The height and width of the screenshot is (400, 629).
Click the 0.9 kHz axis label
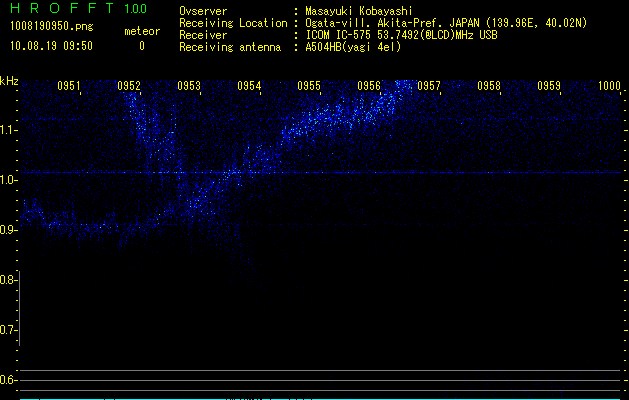6,230
